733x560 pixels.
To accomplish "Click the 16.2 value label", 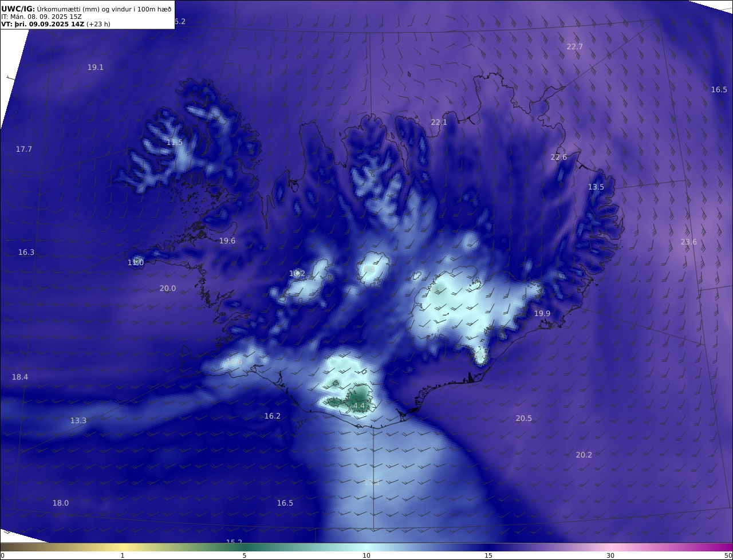I will click(273, 416).
